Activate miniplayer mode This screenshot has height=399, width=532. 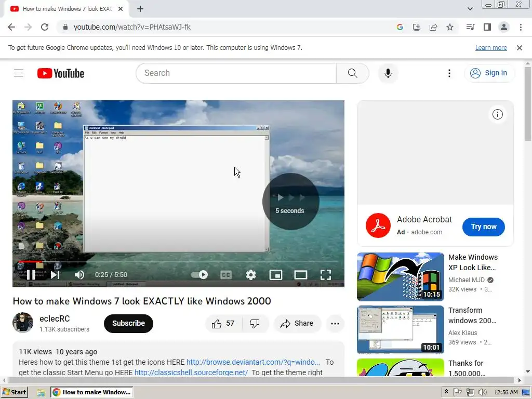pos(276,275)
